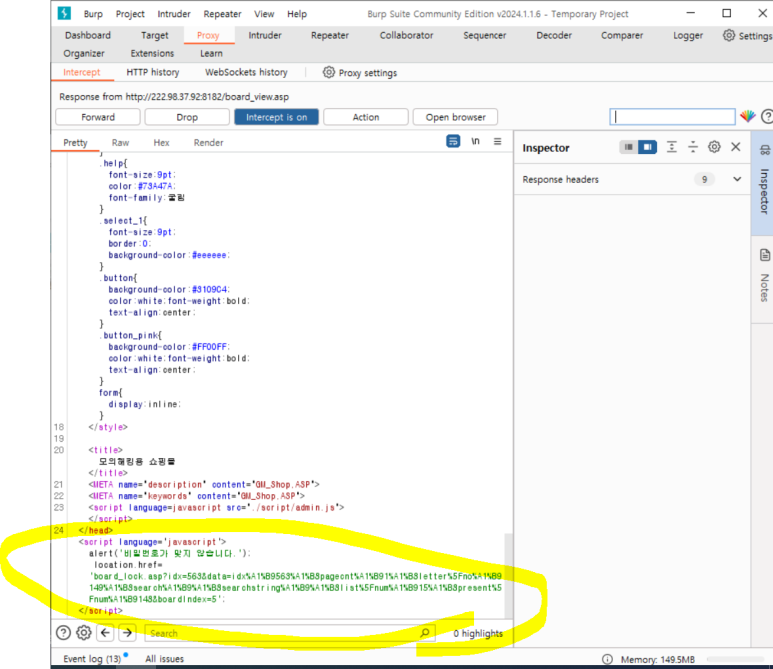Switch to the Sequencer tab
773x669 pixels.
pyautogui.click(x=485, y=35)
